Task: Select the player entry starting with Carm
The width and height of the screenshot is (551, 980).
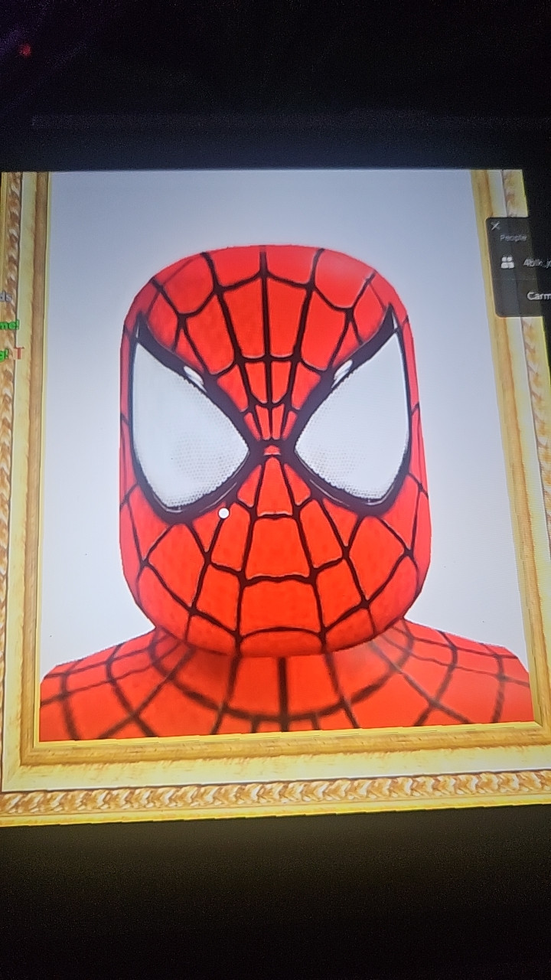Action: (x=539, y=295)
